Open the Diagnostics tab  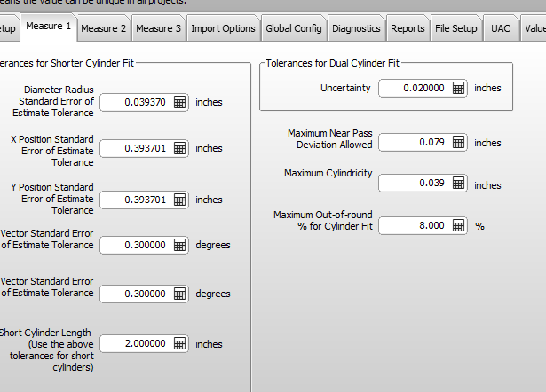pyautogui.click(x=356, y=28)
